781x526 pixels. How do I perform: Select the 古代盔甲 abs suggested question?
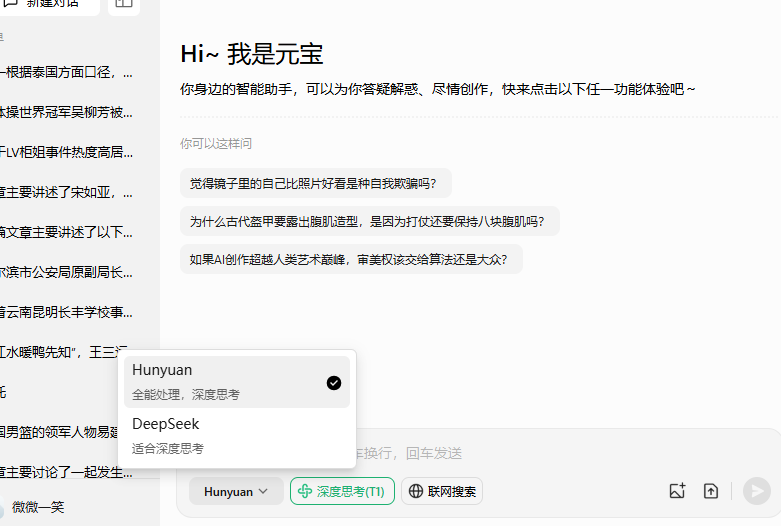[x=368, y=221]
